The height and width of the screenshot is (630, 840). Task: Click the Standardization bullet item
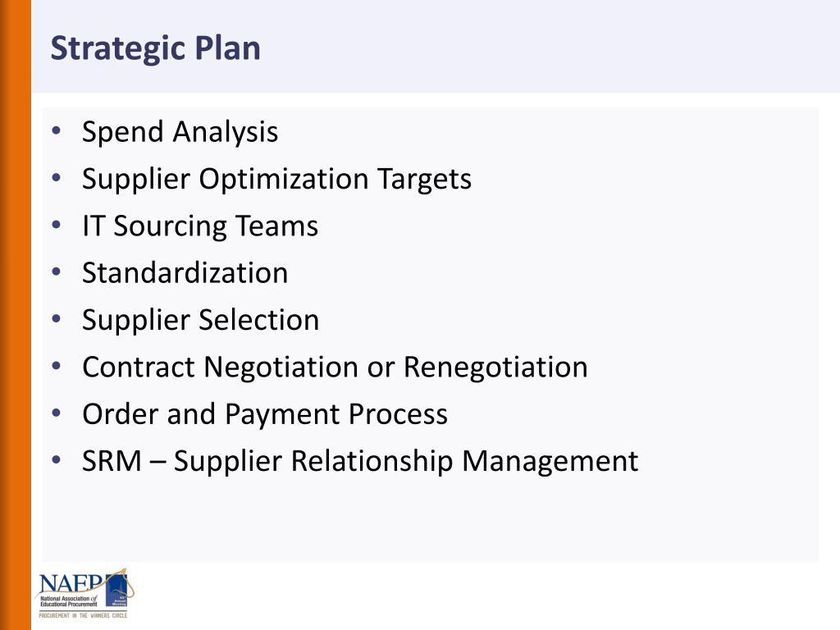point(185,272)
